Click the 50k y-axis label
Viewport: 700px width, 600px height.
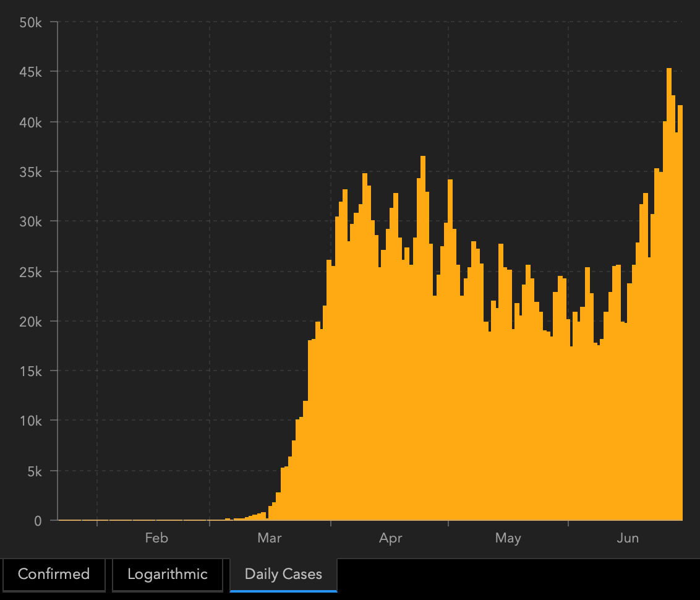tap(30, 22)
